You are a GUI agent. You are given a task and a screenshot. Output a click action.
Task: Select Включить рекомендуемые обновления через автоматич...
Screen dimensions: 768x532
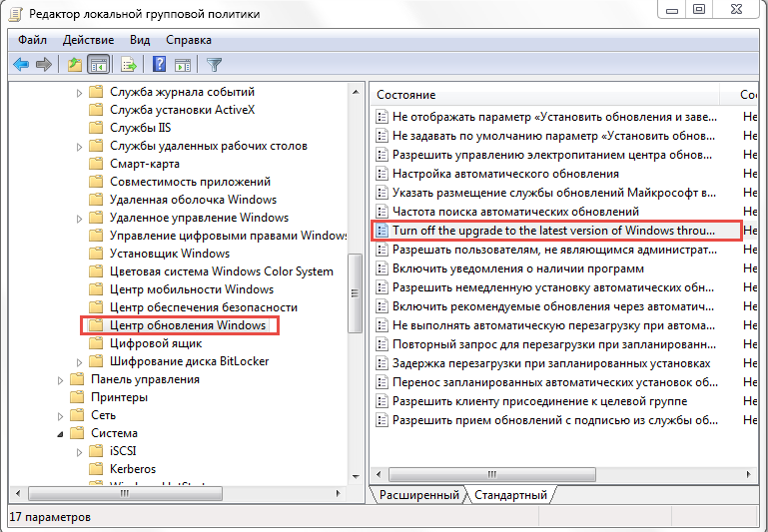click(x=553, y=306)
